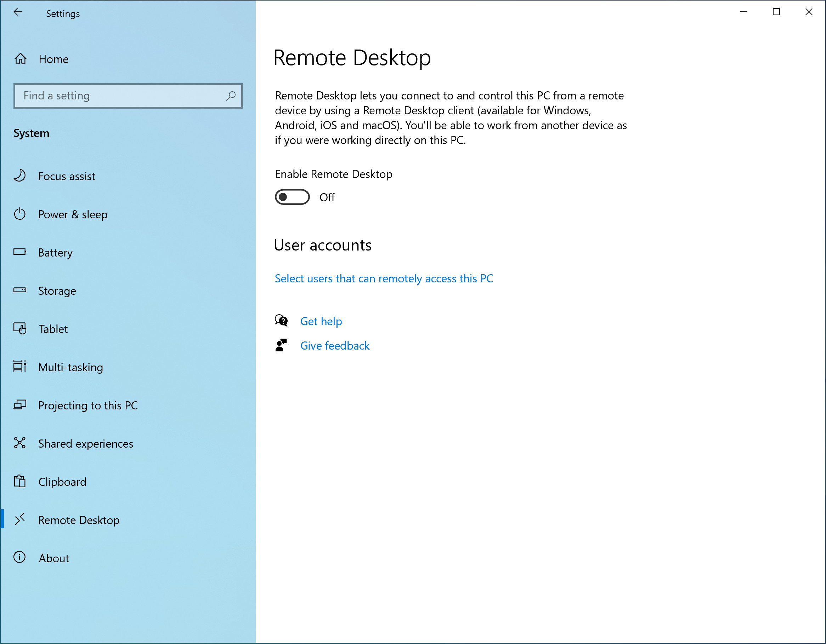Click the Power & sleep power icon
Viewport: 826px width, 644px height.
click(x=20, y=214)
